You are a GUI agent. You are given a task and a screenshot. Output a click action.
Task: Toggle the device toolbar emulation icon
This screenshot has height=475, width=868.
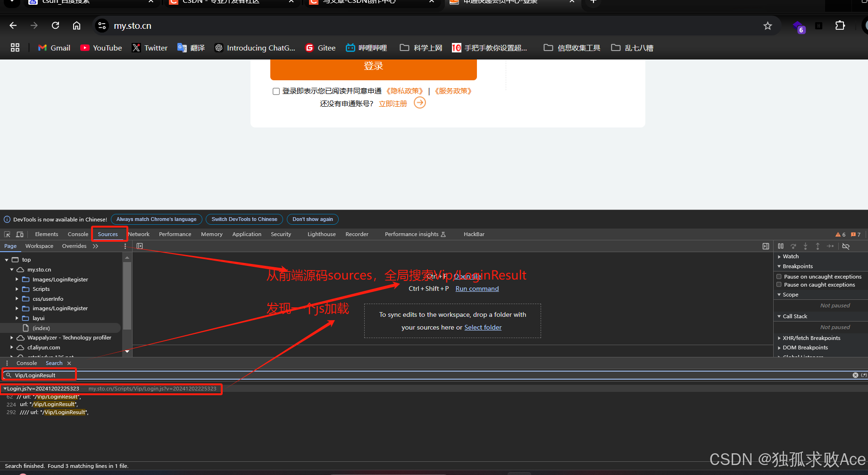(19, 234)
